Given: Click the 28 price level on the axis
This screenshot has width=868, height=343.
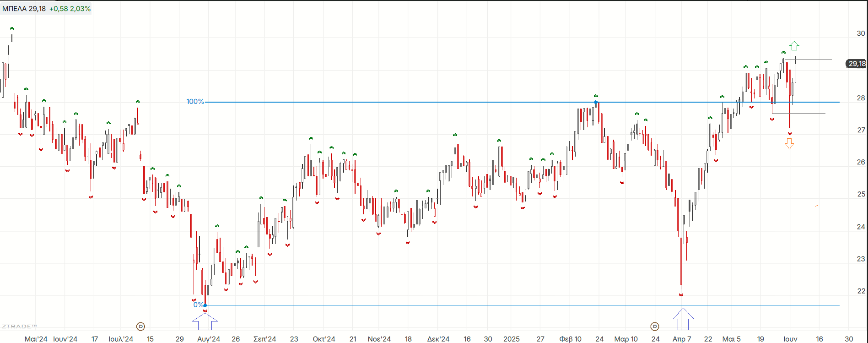Looking at the screenshot, I should [861, 98].
